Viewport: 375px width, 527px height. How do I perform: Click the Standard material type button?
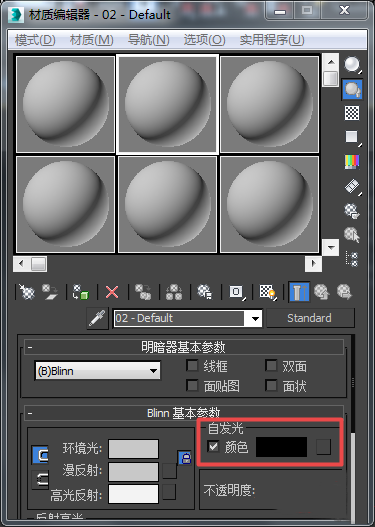pyautogui.click(x=310, y=318)
